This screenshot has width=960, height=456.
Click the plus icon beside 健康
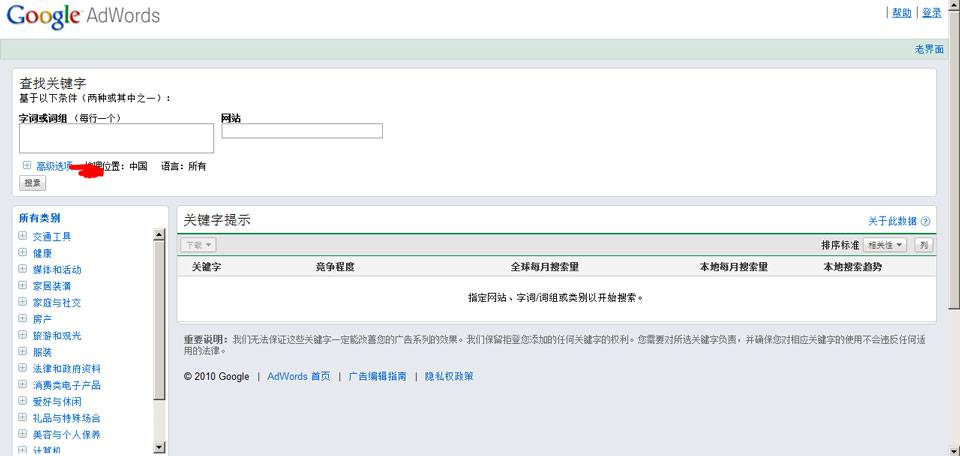pos(22,253)
